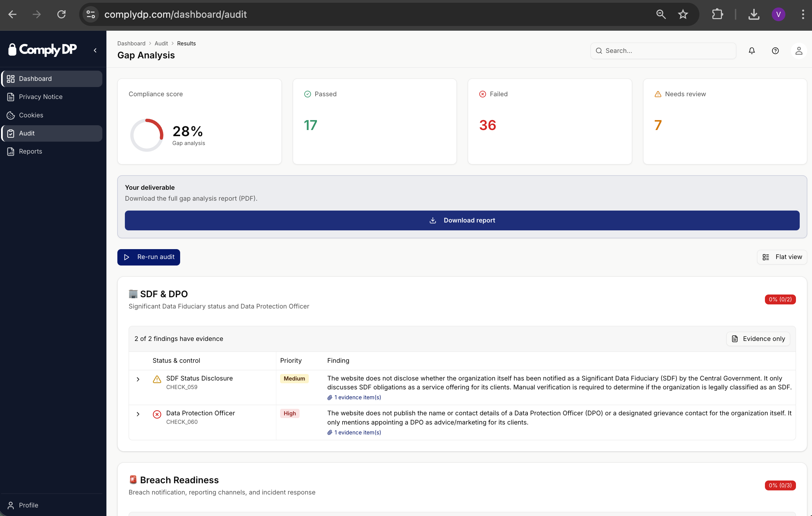Switch to Flat view

[x=782, y=257]
